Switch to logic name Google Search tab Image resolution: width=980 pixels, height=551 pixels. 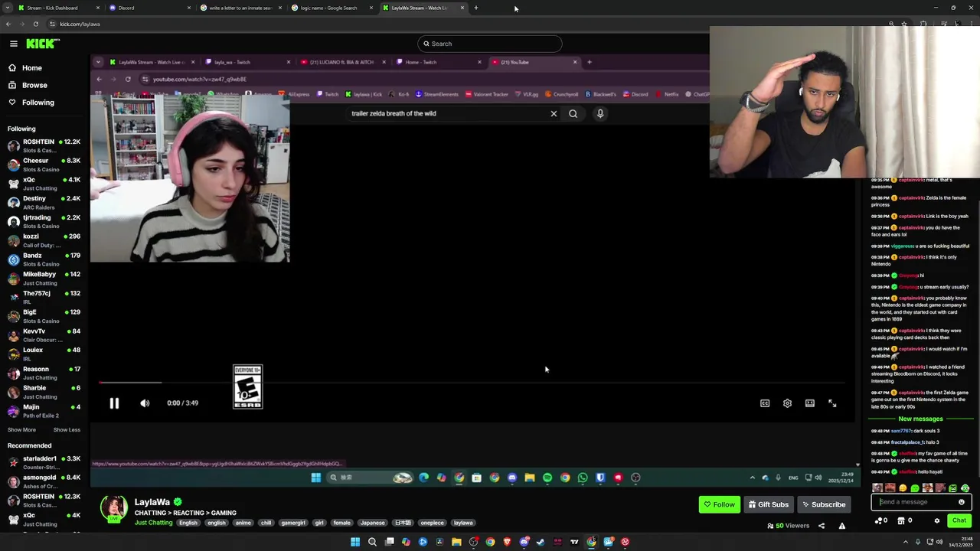330,8
